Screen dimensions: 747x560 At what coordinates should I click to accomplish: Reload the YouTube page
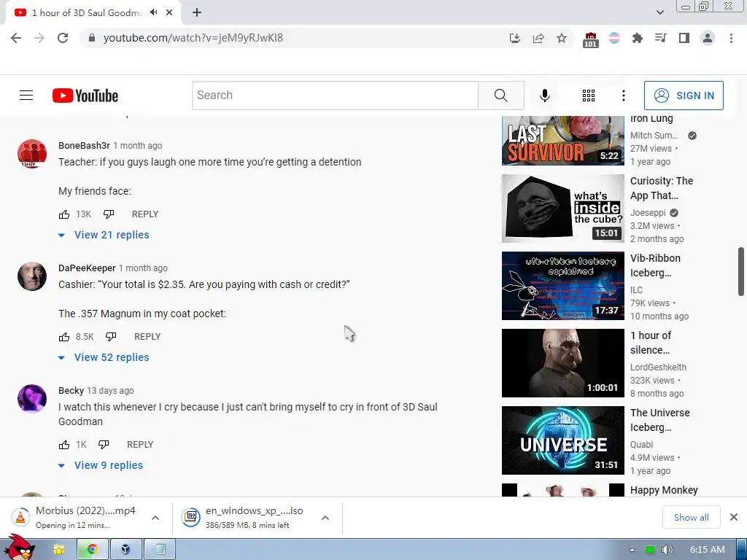pyautogui.click(x=63, y=38)
